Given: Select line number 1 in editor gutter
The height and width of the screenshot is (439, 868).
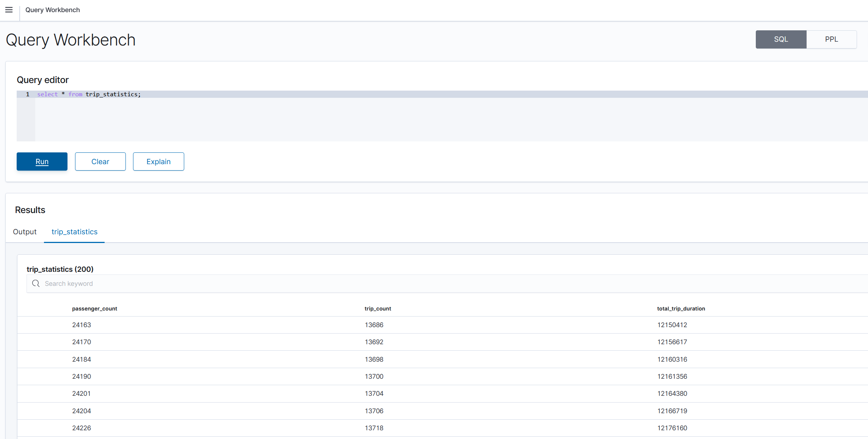Looking at the screenshot, I should point(28,94).
